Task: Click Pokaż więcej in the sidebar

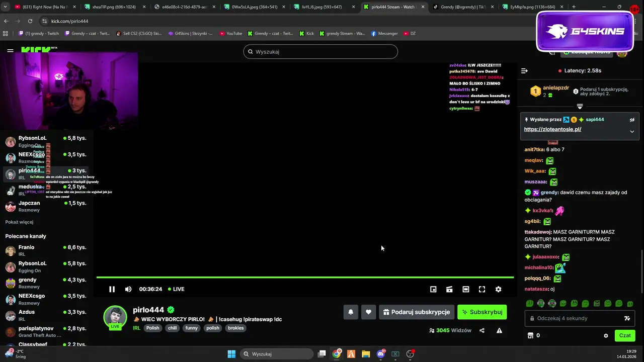Action: (x=19, y=222)
